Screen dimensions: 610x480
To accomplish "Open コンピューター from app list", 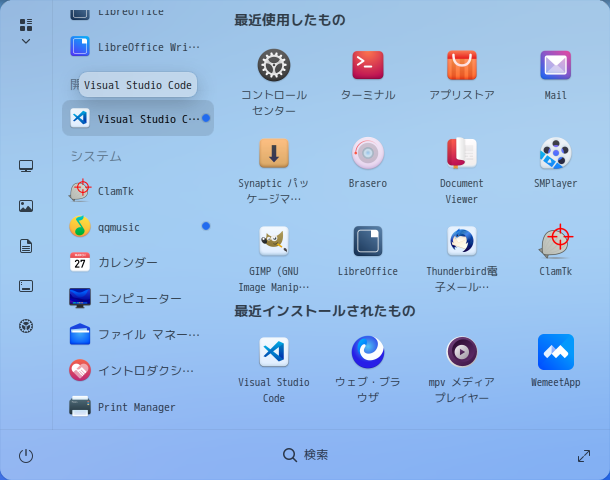I will (138, 298).
